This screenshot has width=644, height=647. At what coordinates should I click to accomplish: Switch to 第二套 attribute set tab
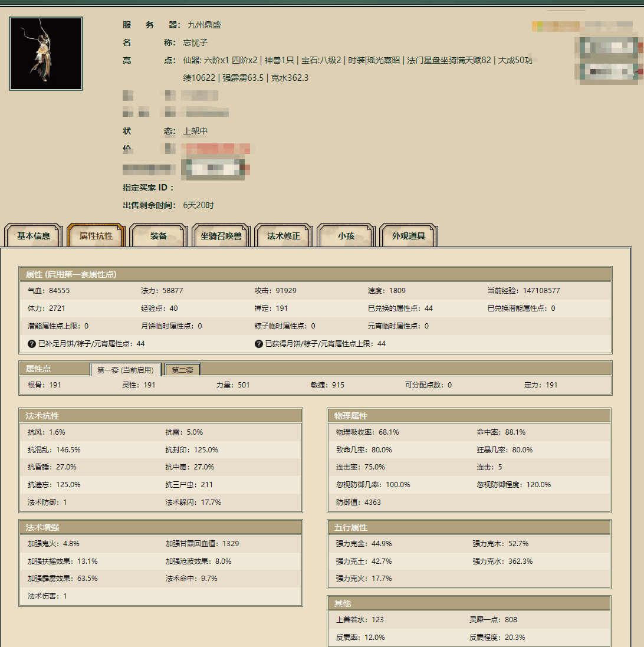coord(182,370)
